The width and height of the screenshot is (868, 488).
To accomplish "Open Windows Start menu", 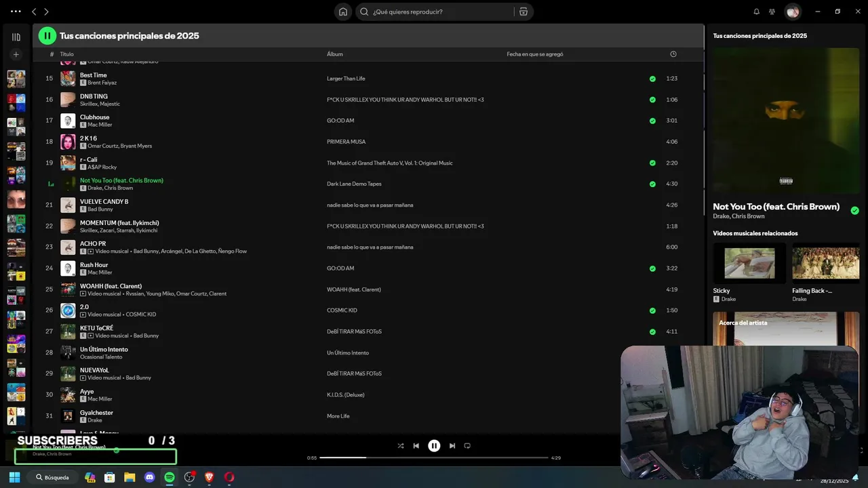I will pyautogui.click(x=14, y=477).
